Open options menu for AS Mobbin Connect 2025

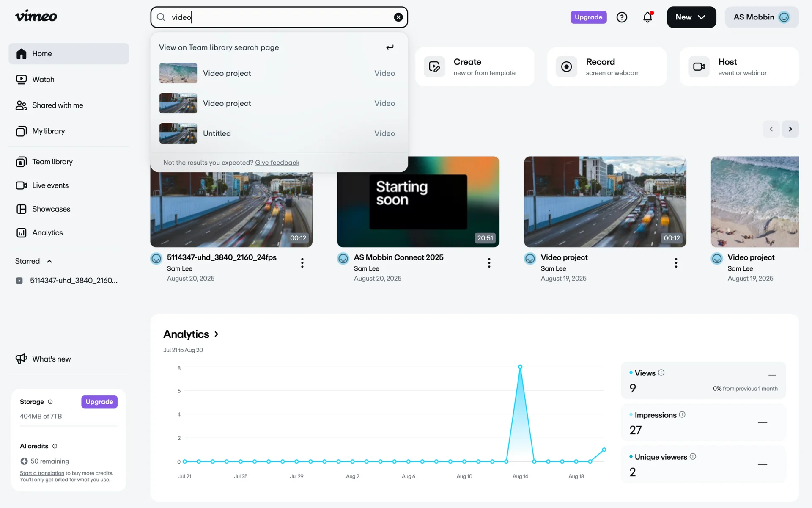click(489, 263)
